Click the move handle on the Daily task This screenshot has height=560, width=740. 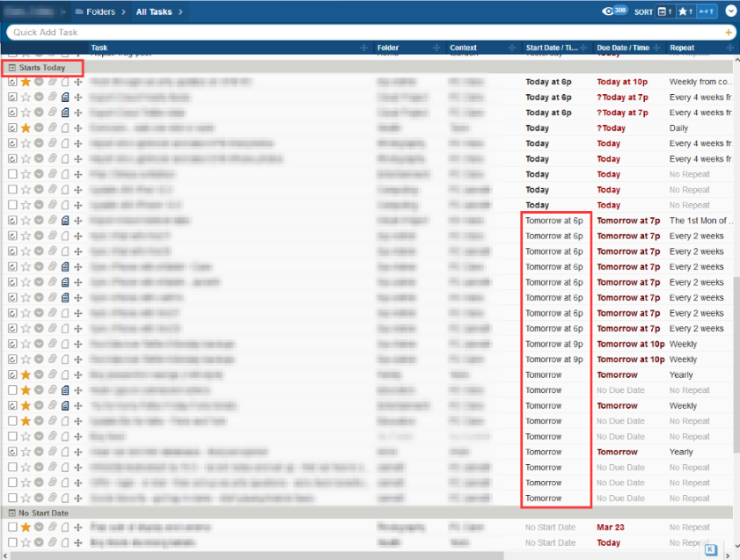click(78, 128)
